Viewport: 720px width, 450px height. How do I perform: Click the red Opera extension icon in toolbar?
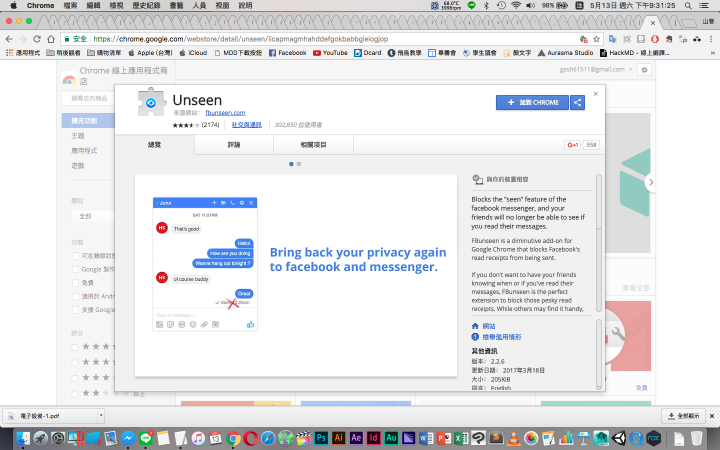[655, 39]
